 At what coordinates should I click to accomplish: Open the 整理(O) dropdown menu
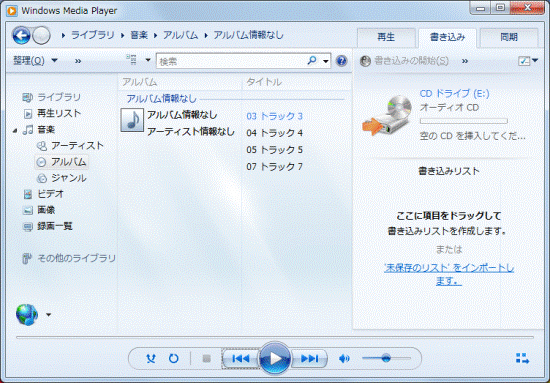35,61
